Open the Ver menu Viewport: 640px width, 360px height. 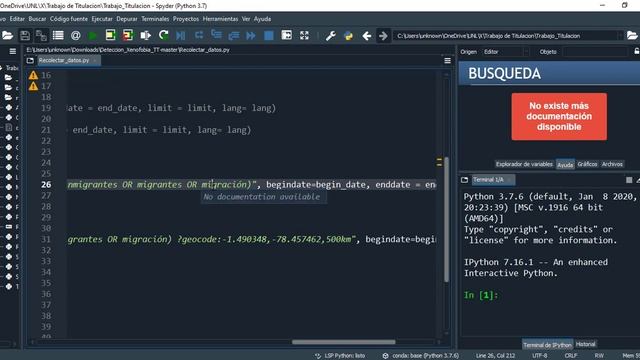tap(246, 19)
